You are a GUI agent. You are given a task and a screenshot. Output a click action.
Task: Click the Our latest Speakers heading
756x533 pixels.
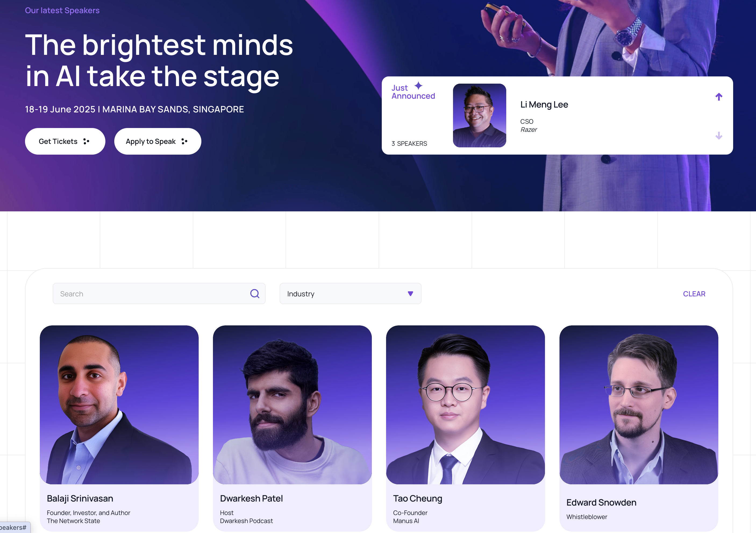(62, 10)
